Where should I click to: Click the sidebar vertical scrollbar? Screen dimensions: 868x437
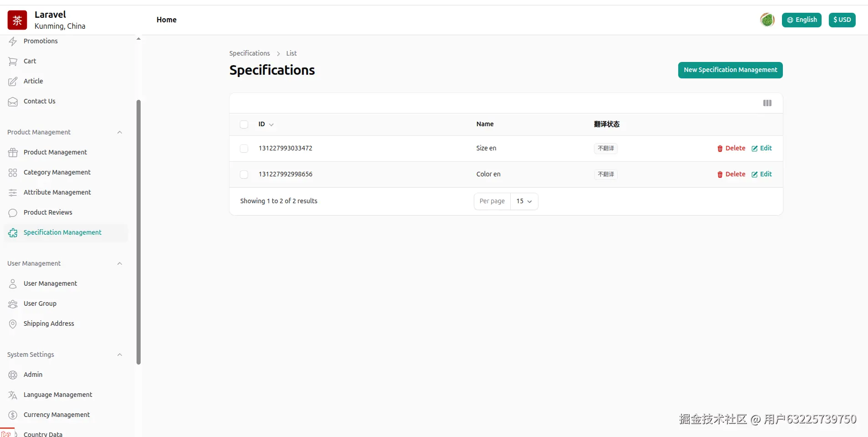pos(138,228)
